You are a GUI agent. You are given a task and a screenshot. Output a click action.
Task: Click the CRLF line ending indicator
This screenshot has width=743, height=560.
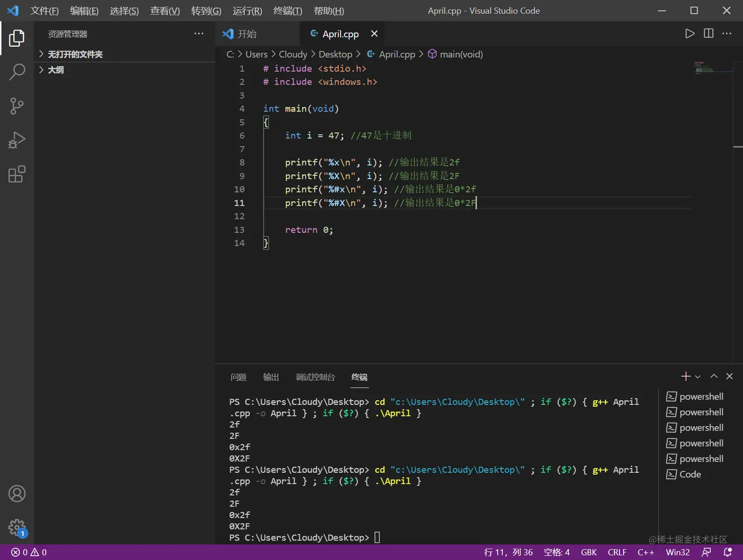tap(617, 552)
